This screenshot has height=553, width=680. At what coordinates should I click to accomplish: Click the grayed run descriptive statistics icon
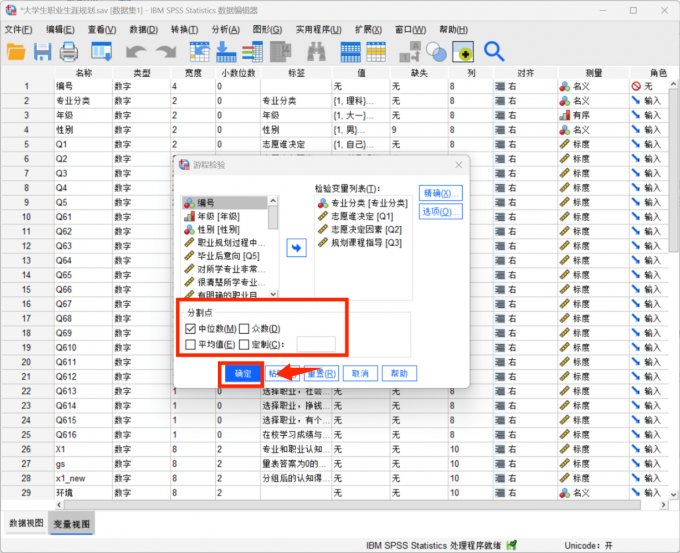click(x=281, y=52)
